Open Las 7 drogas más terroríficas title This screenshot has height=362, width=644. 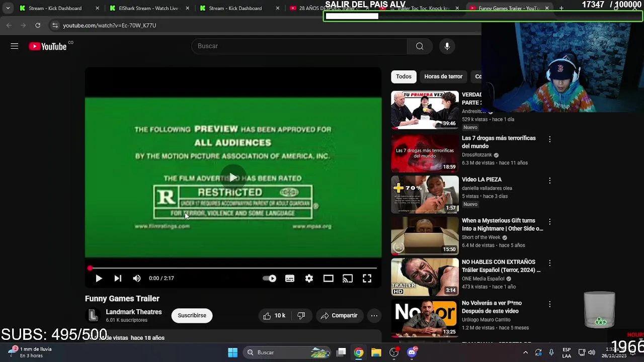499,142
